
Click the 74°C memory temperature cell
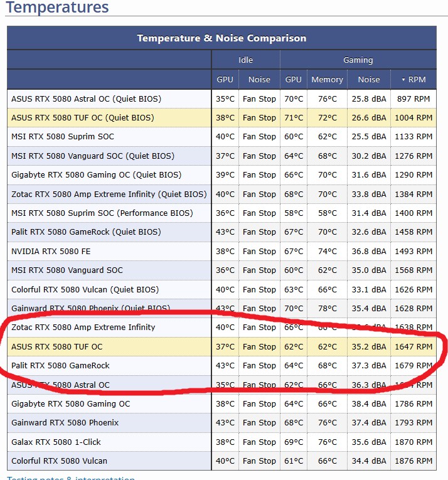coord(328,252)
